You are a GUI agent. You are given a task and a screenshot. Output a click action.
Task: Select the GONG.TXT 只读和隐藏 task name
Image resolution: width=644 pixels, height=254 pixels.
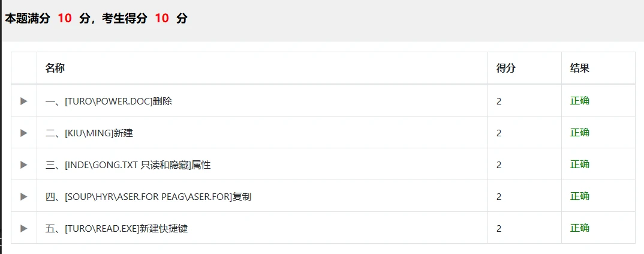pos(128,165)
